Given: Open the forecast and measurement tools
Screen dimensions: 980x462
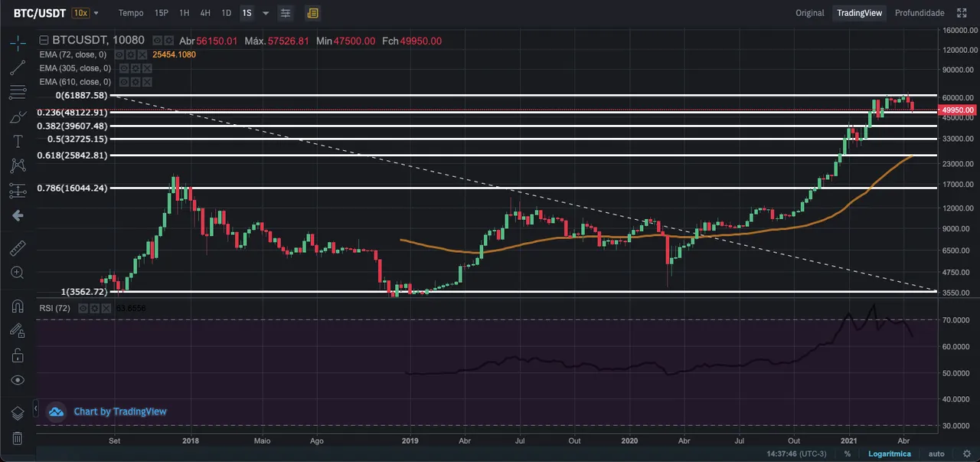Looking at the screenshot, I should (x=18, y=191).
